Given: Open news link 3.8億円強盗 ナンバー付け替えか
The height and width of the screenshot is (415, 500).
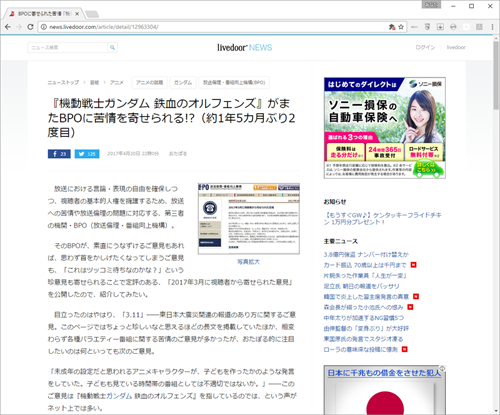Looking at the screenshot, I should click(366, 255).
